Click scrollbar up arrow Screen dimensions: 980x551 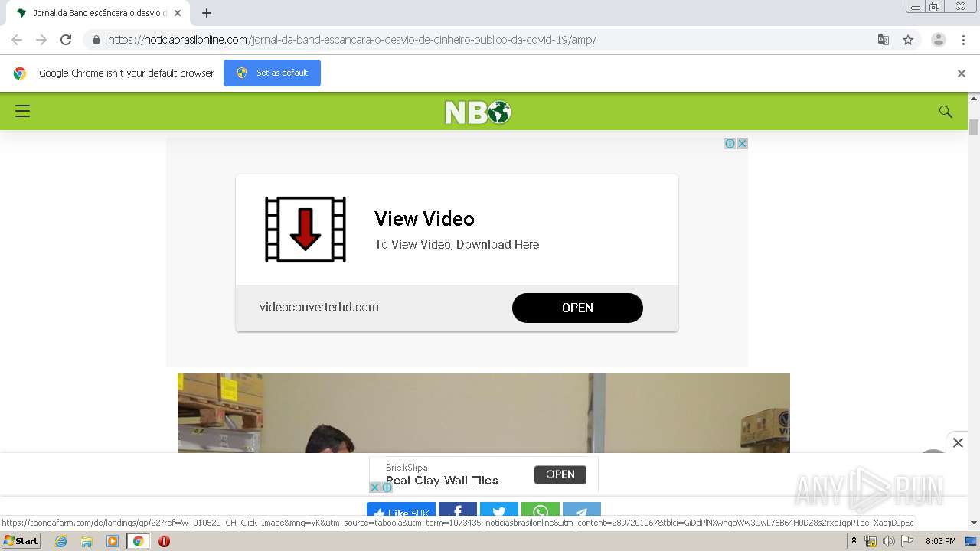[x=974, y=98]
